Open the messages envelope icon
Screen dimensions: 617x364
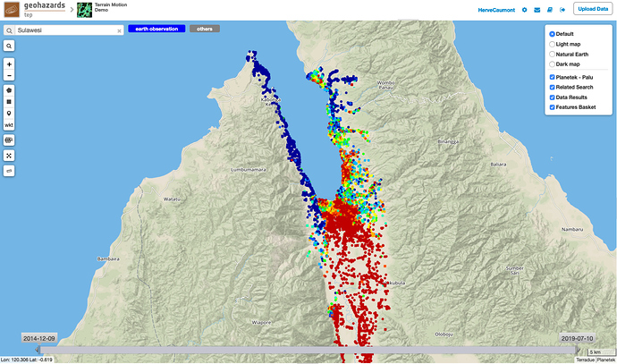[x=537, y=10]
